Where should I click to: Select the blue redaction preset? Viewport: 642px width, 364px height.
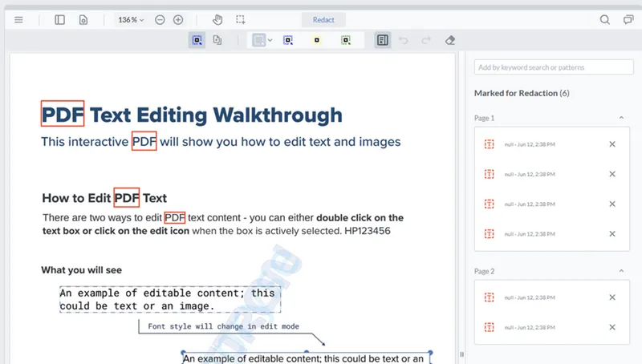(288, 40)
